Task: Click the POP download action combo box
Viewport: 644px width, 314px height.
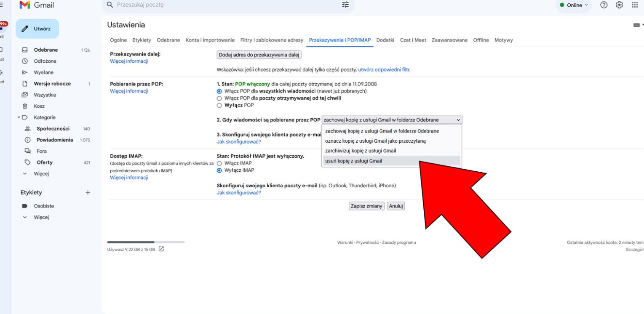Action: [x=392, y=120]
